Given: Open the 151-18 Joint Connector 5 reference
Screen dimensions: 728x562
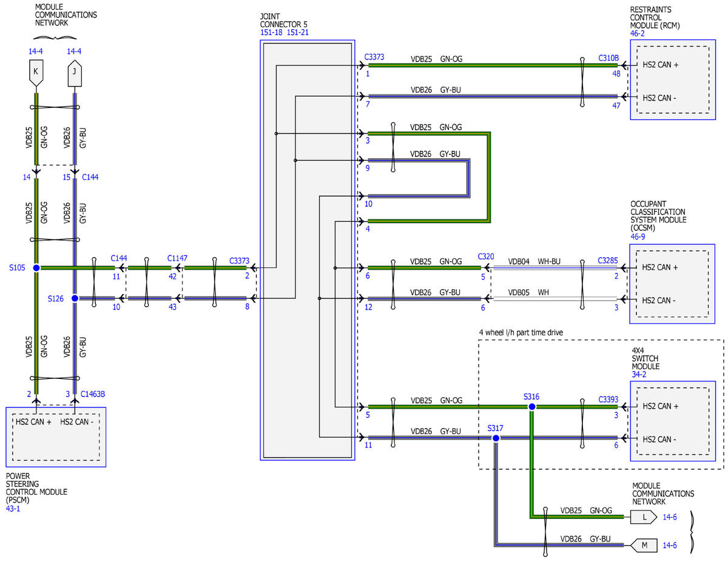Looking at the screenshot, I should 271,33.
